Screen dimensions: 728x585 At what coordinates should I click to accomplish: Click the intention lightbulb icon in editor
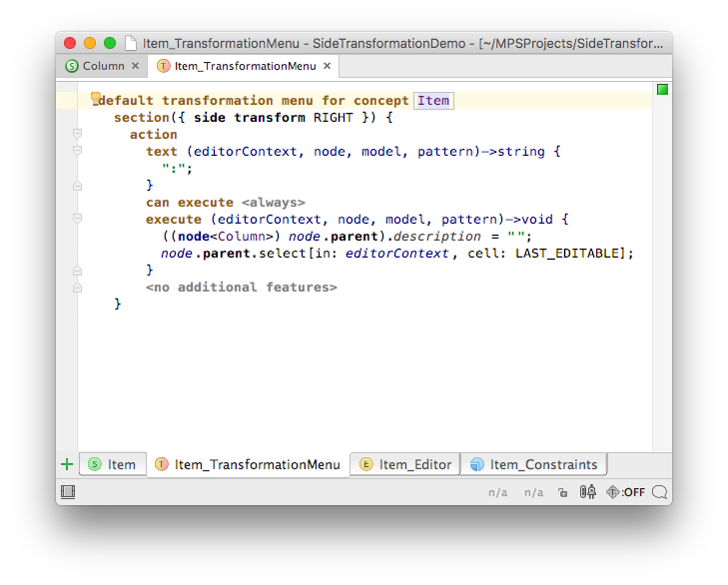pyautogui.click(x=96, y=98)
